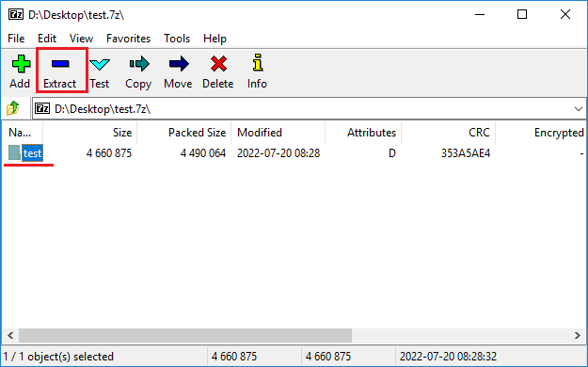Expand the address path dropdown arrow
The image size is (588, 367).
click(578, 109)
